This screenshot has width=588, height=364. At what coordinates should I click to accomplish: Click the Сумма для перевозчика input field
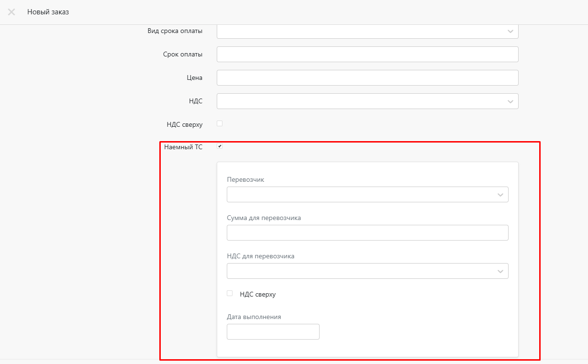click(x=367, y=232)
